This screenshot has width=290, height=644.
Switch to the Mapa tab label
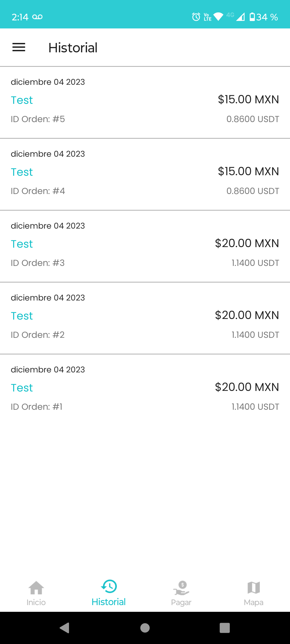tap(253, 602)
